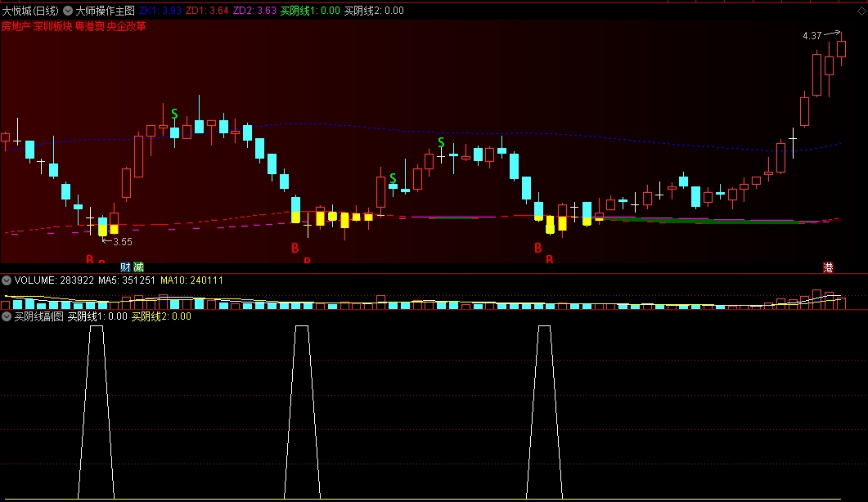The width and height of the screenshot is (868, 502).
Task: Click white 买阴线1: 0.00 in sub-chart header
Action: 97,316
